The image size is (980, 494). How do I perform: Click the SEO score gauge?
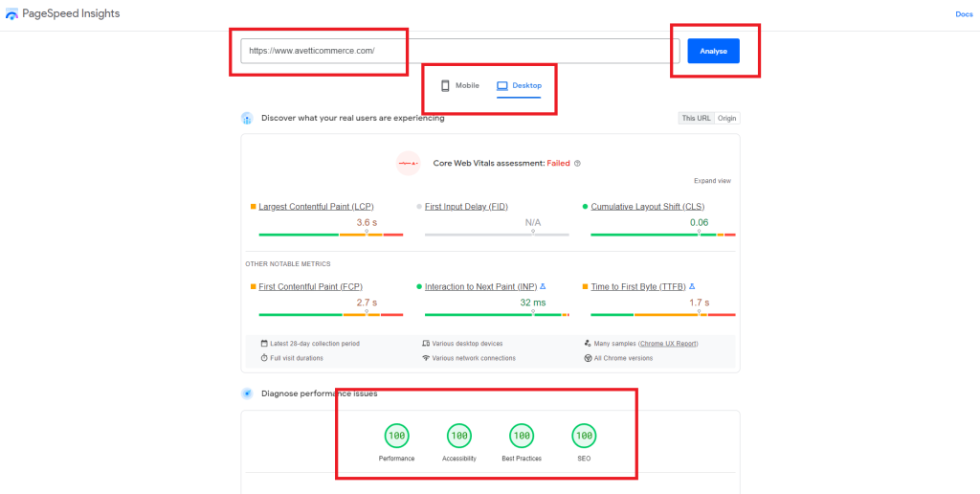click(584, 436)
